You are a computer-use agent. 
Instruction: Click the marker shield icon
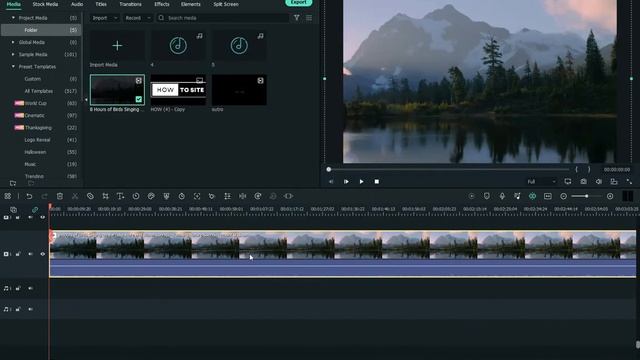[487, 196]
